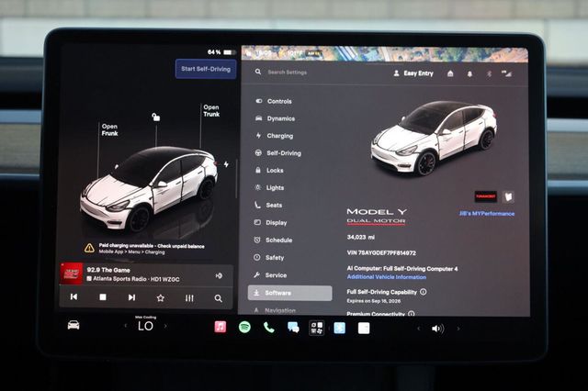Launch the Apple Music app

[x=220, y=327]
